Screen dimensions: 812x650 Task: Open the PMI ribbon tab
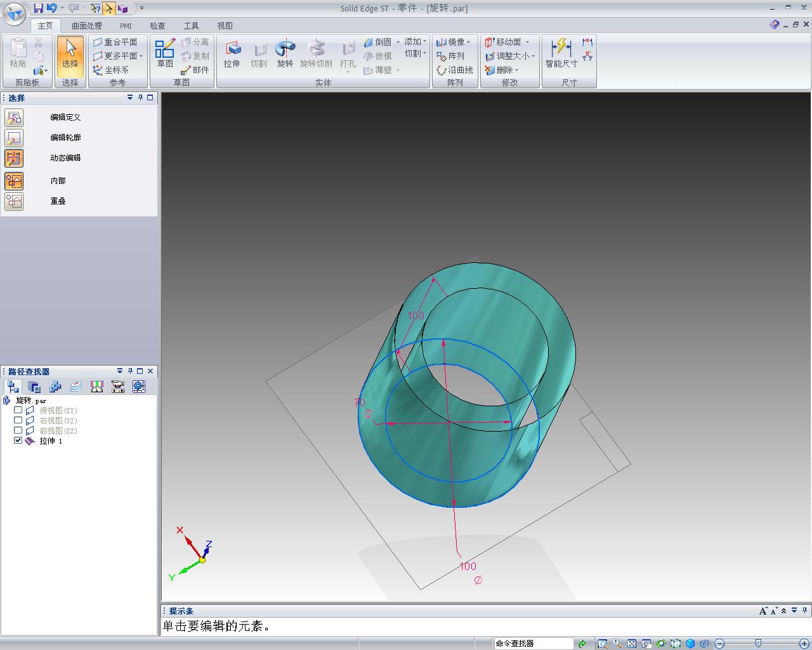(126, 26)
